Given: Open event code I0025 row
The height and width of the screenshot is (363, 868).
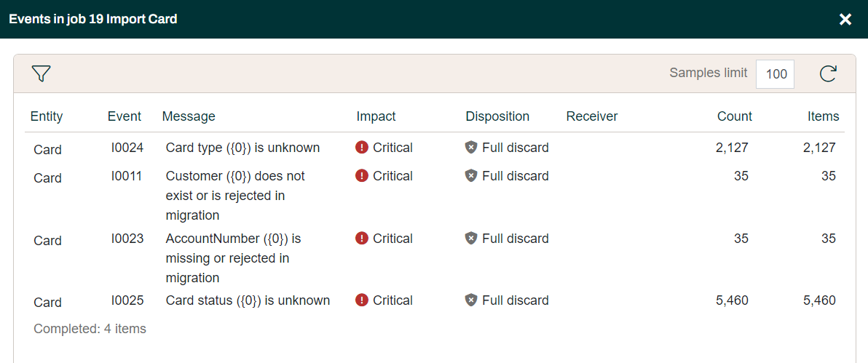Looking at the screenshot, I should pyautogui.click(x=127, y=300).
